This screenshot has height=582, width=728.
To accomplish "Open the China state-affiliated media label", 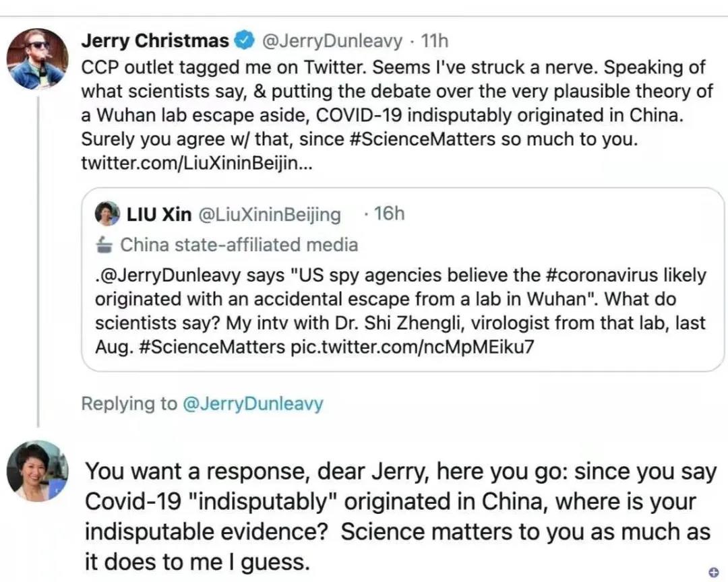I will pyautogui.click(x=239, y=245).
